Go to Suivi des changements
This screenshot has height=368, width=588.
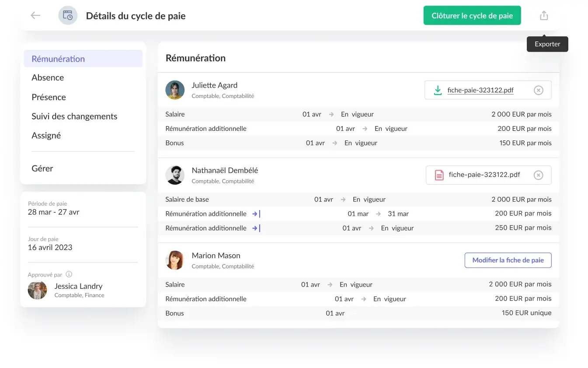[74, 116]
